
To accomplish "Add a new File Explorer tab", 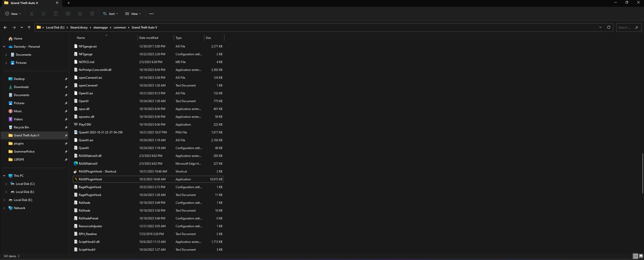I will click(x=69, y=3).
